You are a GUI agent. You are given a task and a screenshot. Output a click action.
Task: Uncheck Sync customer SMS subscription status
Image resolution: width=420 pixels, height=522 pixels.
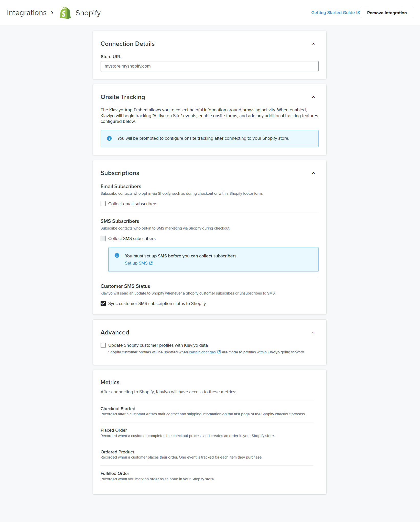(x=103, y=303)
